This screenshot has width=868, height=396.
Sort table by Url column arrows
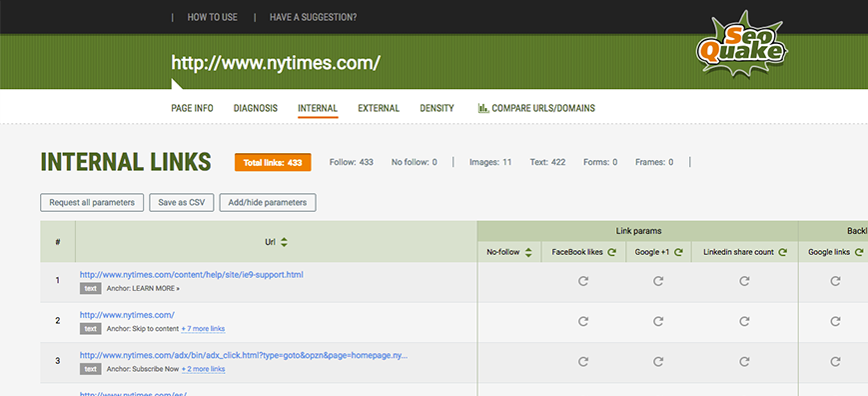[284, 242]
